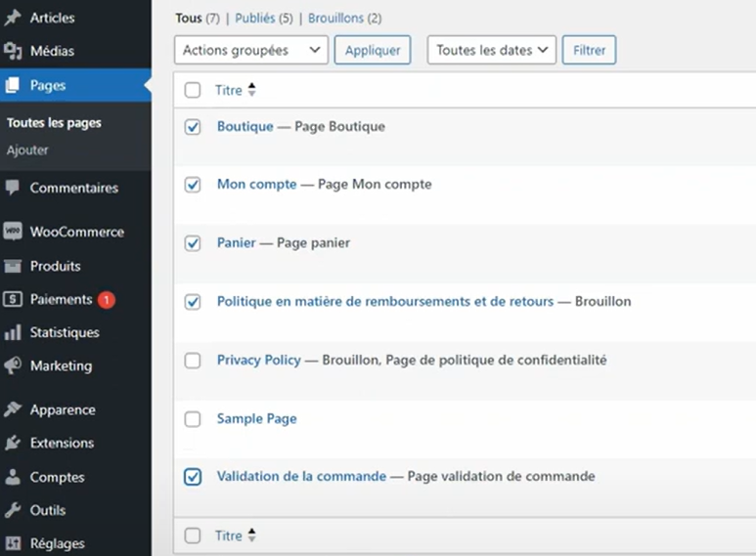Open the Actions groupées dropdown

(x=250, y=50)
